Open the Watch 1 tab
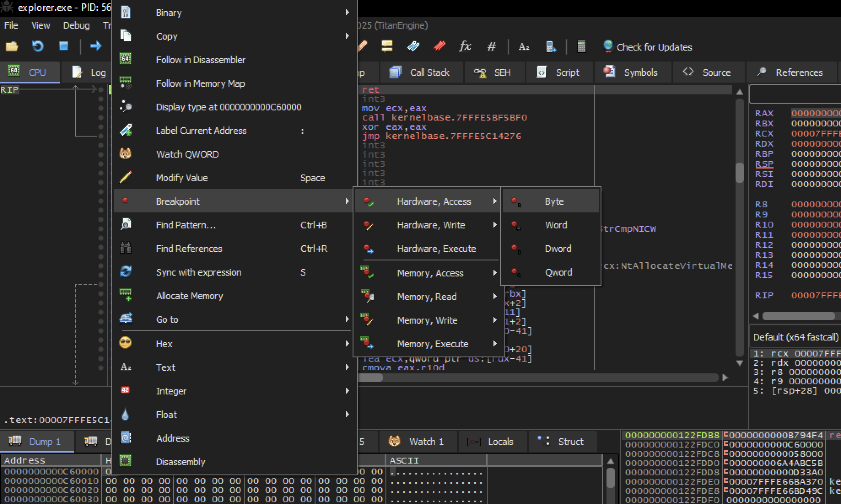The height and width of the screenshot is (504, 841). pyautogui.click(x=418, y=442)
